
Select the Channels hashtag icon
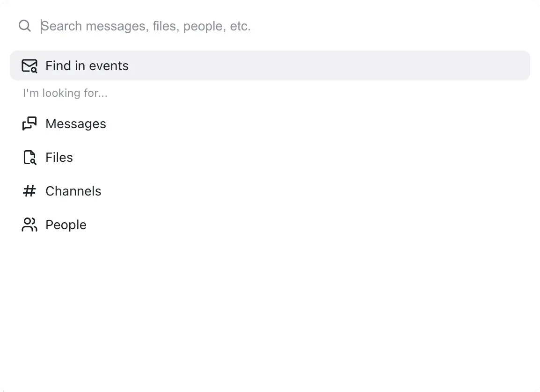[x=29, y=191]
